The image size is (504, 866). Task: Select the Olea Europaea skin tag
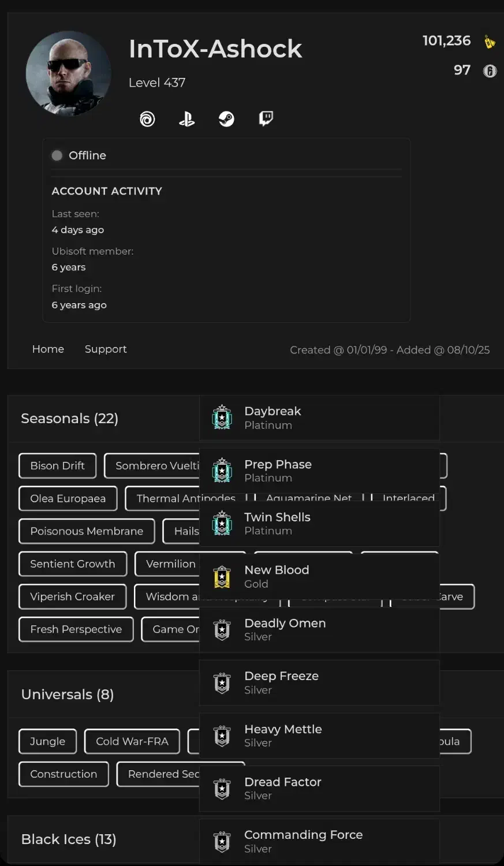(x=68, y=499)
